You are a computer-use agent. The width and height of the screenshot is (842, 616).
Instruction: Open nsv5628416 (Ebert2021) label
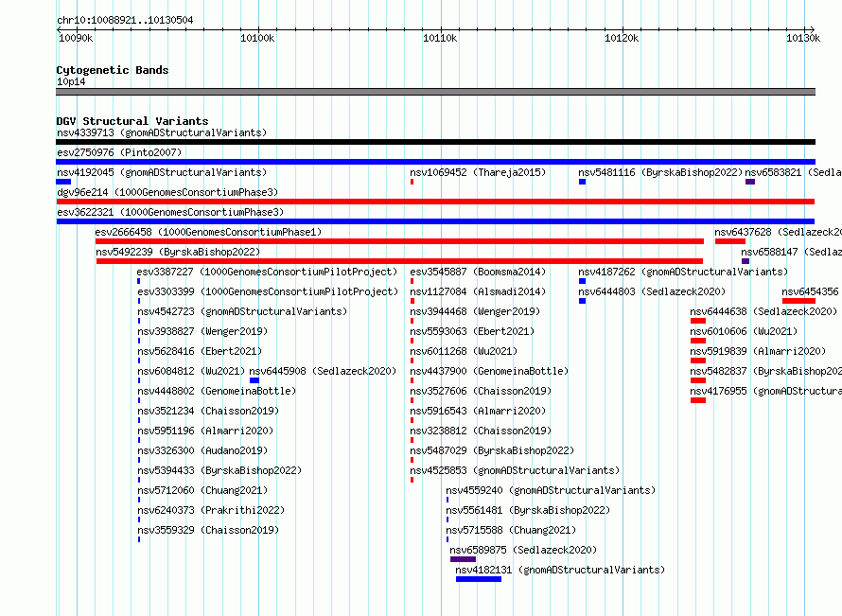pos(200,351)
